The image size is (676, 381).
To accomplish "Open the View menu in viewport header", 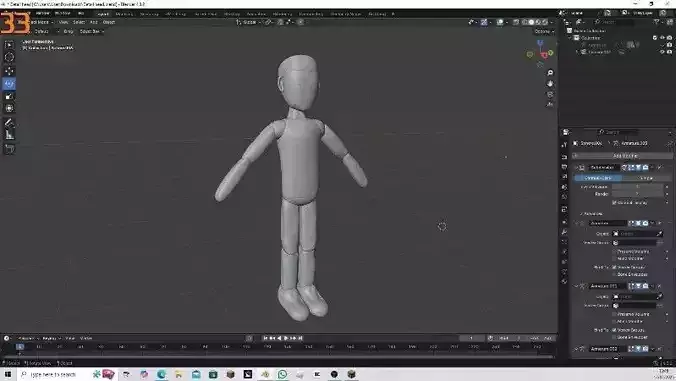I will (x=63, y=22).
